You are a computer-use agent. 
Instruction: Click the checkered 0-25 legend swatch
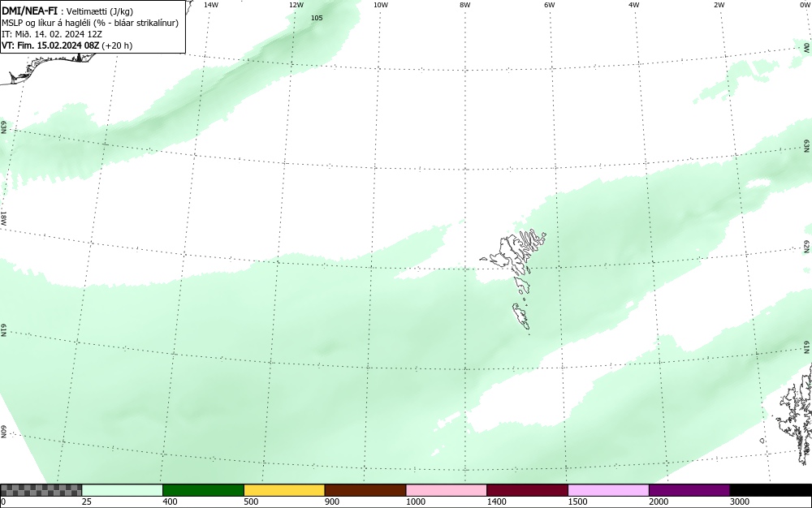pyautogui.click(x=41, y=490)
